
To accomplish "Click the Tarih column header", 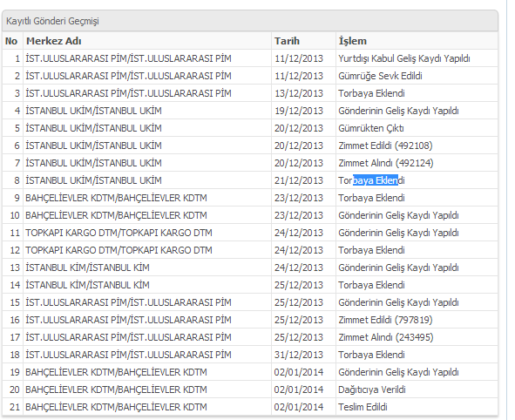I will click(287, 41).
